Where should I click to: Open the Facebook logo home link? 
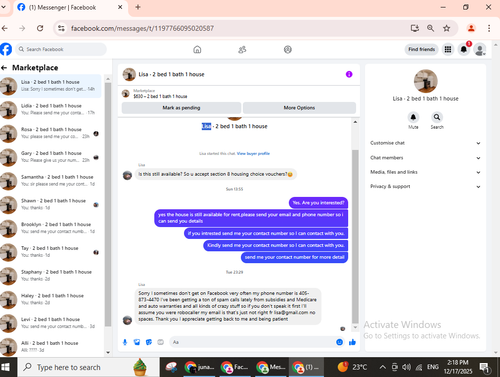pyautogui.click(x=6, y=49)
